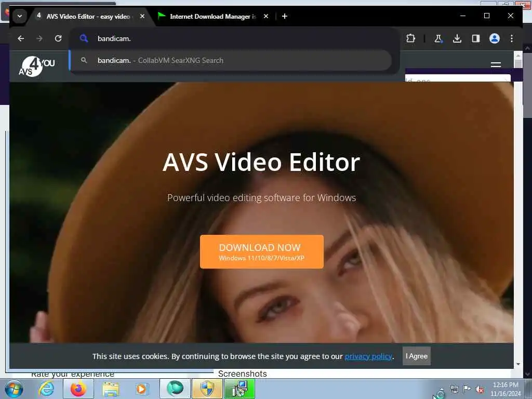Open the Action Center flag icon
Screen dimensions: 532x399
click(467, 389)
